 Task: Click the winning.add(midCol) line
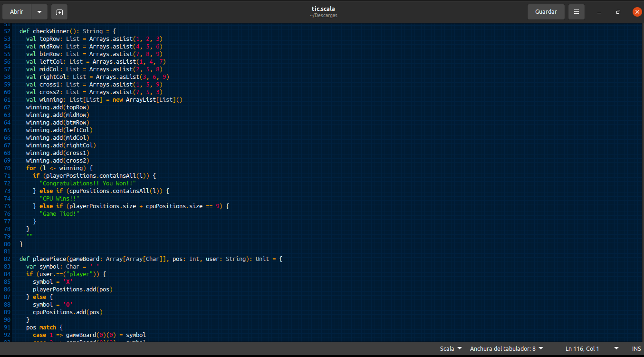click(x=58, y=138)
